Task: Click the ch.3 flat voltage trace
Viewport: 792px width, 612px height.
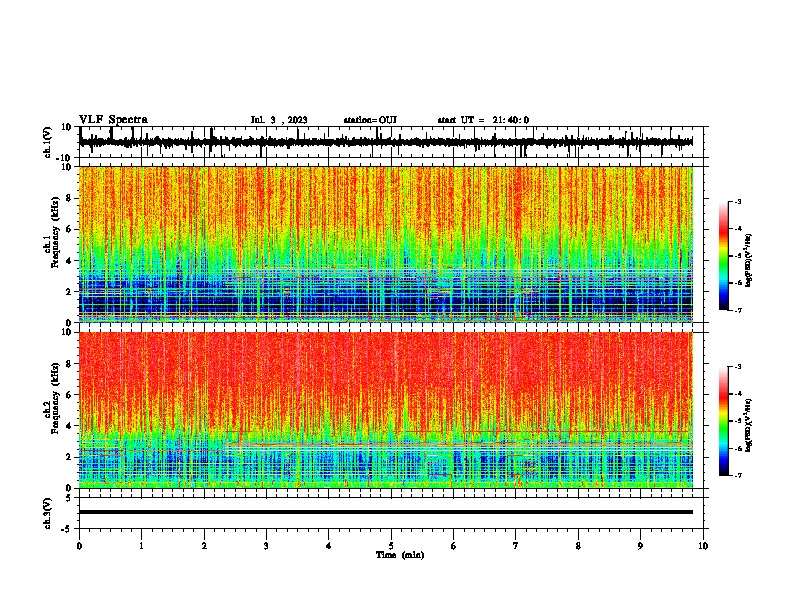Action: [x=386, y=512]
